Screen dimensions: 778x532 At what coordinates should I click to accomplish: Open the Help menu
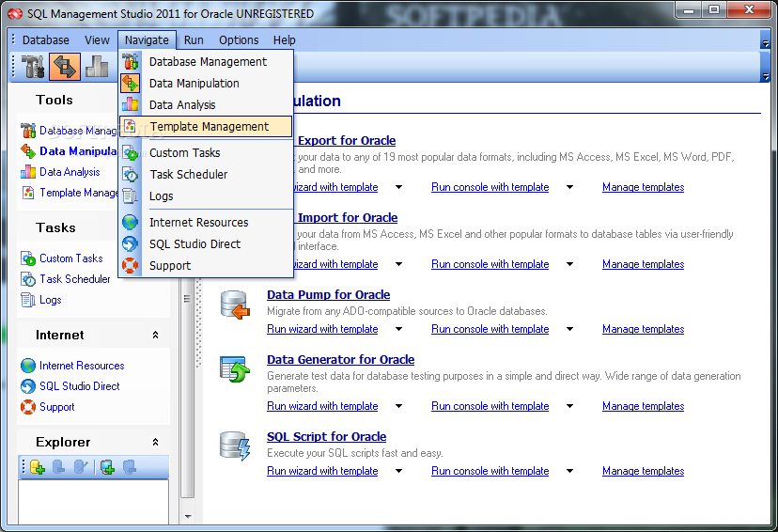[x=285, y=40]
